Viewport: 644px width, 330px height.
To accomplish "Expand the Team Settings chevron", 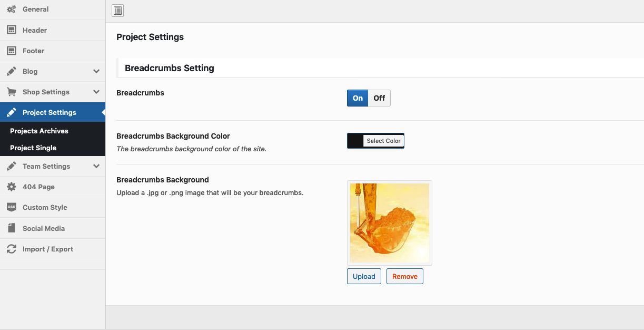I will [96, 166].
